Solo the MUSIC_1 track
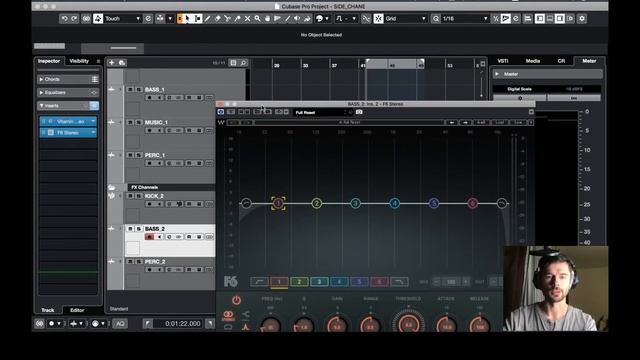This screenshot has height=360, width=640. coord(139,122)
